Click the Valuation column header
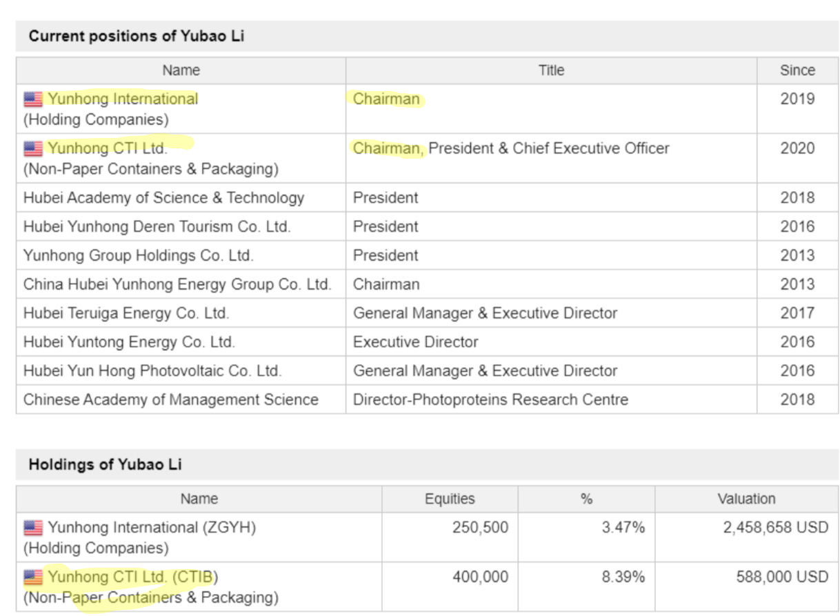Image resolution: width=840 pixels, height=616 pixels. coord(746,499)
